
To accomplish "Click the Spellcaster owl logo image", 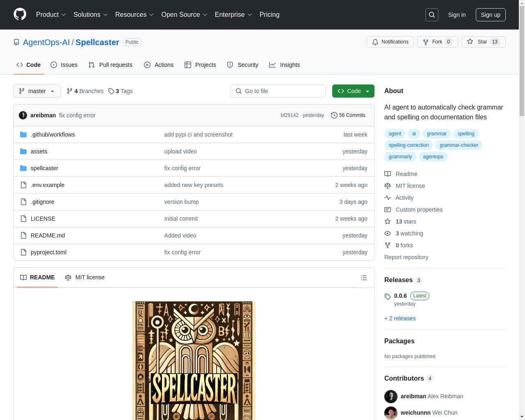I will 194,360.
